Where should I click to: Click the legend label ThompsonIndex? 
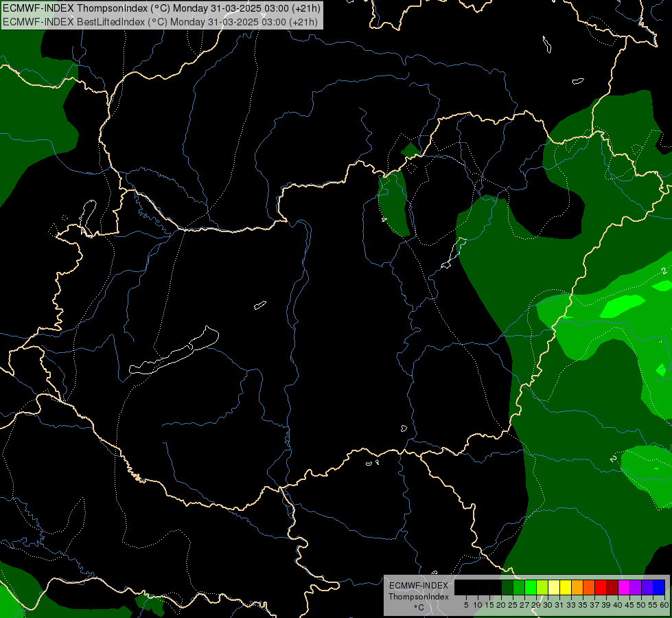419,597
